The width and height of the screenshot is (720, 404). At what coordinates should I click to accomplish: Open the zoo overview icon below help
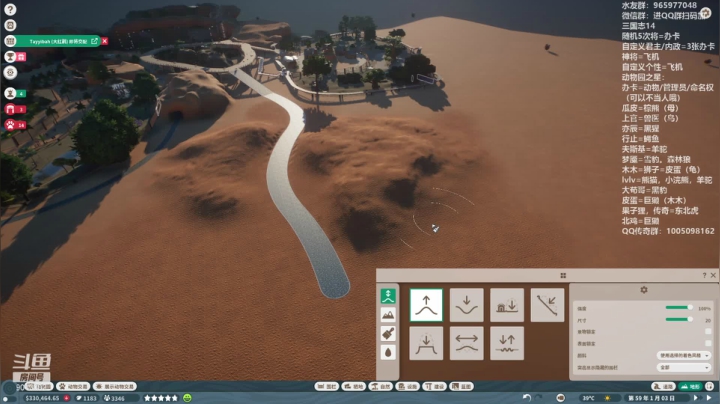click(10, 25)
